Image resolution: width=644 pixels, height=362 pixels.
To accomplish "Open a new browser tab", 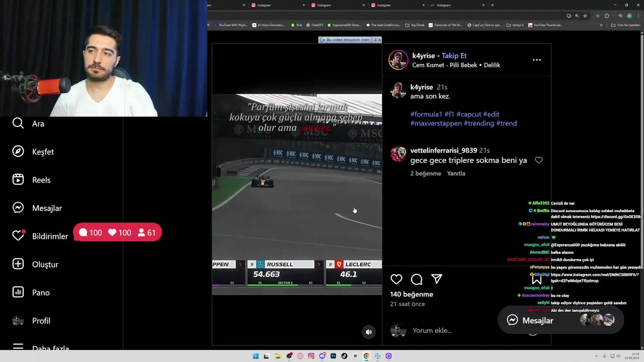I will pyautogui.click(x=492, y=5).
